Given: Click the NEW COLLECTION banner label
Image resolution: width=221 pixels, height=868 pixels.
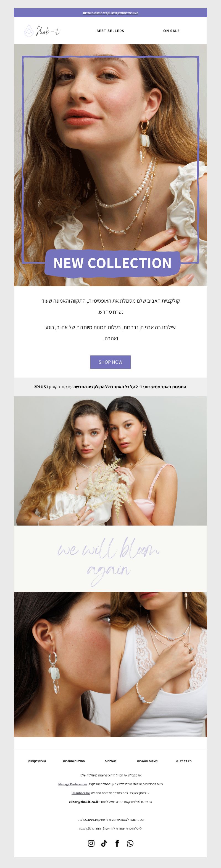Looking at the screenshot, I should point(112,263).
